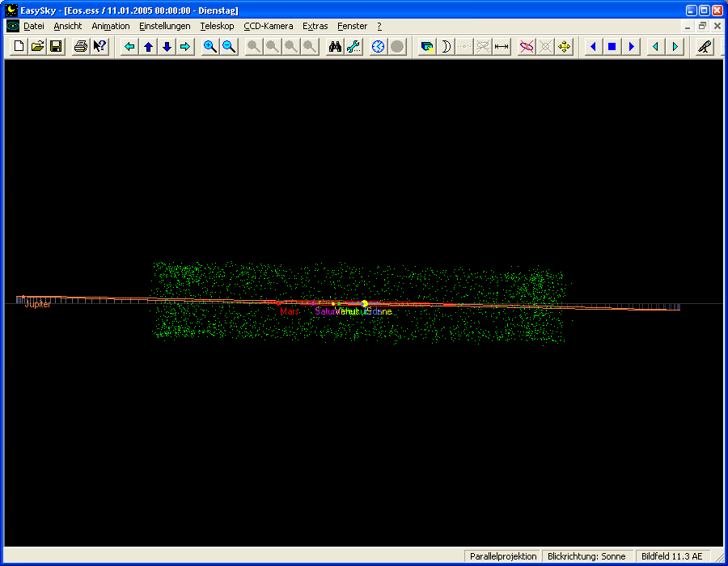Save using the floppy disk icon
Image resolution: width=728 pixels, height=566 pixels.
56,47
